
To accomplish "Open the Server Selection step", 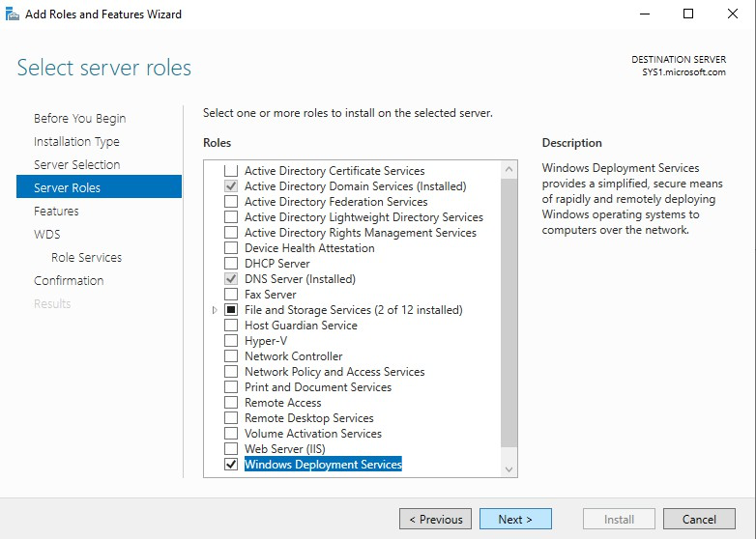I will click(76, 164).
